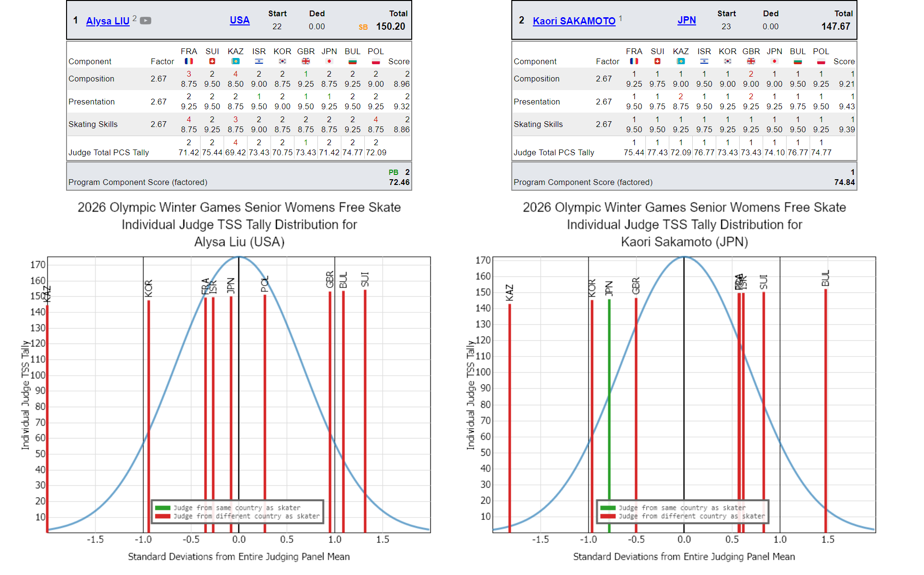Open the Kaori SAKAMOTO skater link
The width and height of the screenshot is (924, 575).
coord(574,21)
